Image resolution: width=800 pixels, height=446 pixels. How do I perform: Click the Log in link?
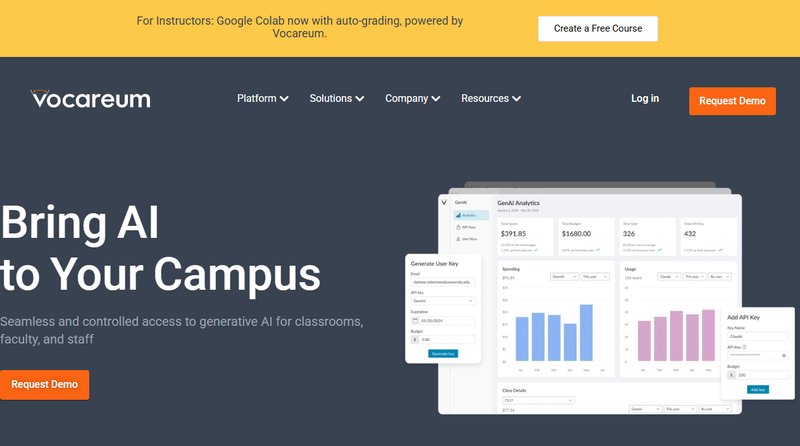point(645,99)
